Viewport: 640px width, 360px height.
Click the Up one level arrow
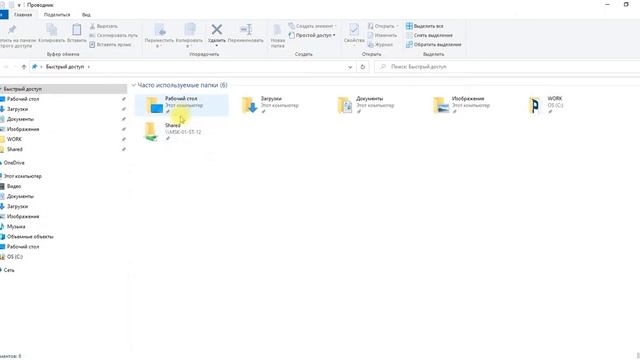[x=24, y=67]
